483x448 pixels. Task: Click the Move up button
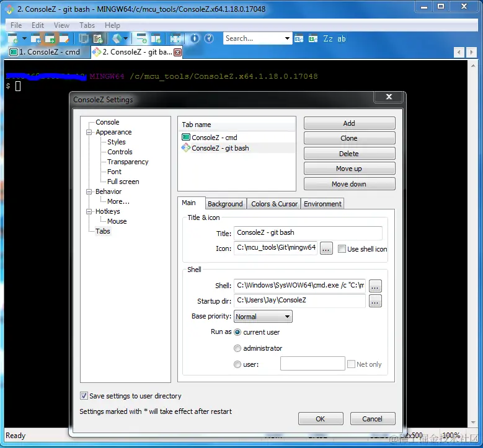point(349,169)
